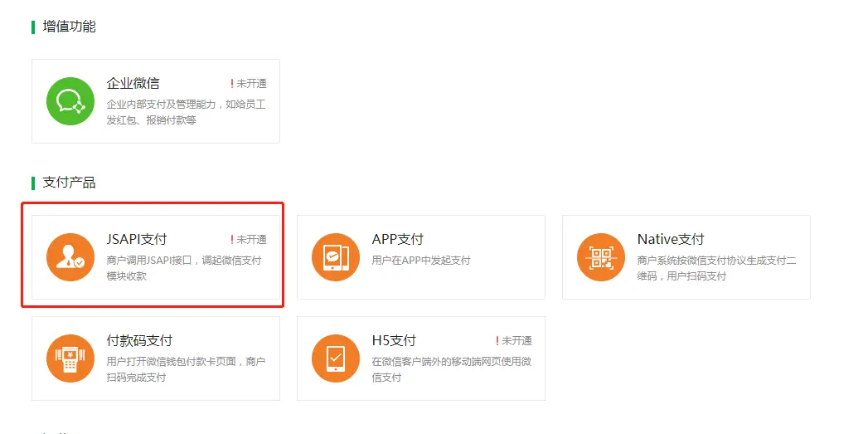Open the H5支付 product title
Screen dimensions: 868x434
394,340
